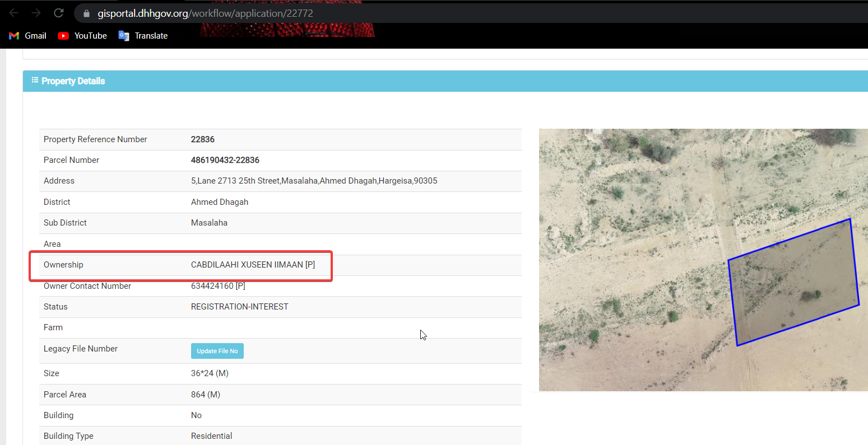Viewport: 868px width, 445px height.
Task: Click the Size value 36*24 (M)
Action: (x=210, y=373)
